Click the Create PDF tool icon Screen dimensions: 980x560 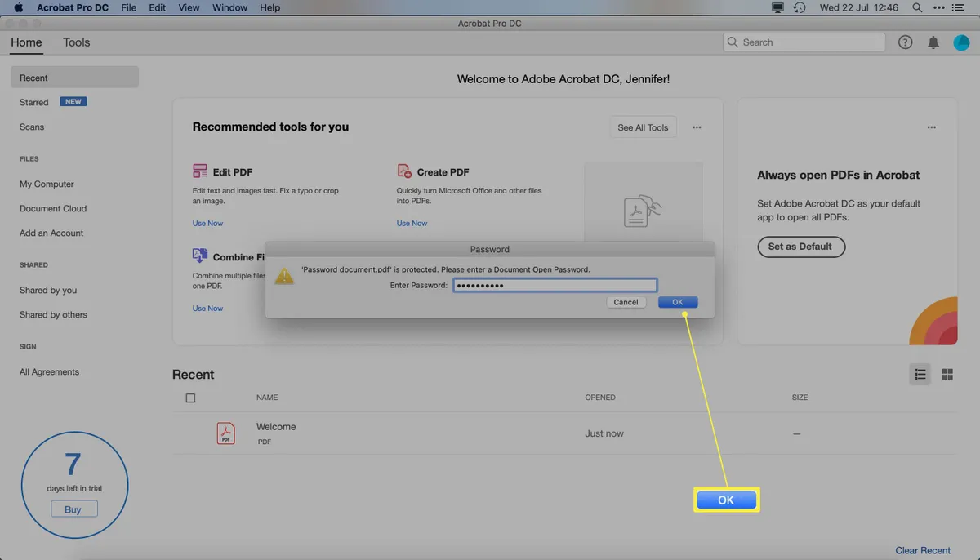(404, 171)
